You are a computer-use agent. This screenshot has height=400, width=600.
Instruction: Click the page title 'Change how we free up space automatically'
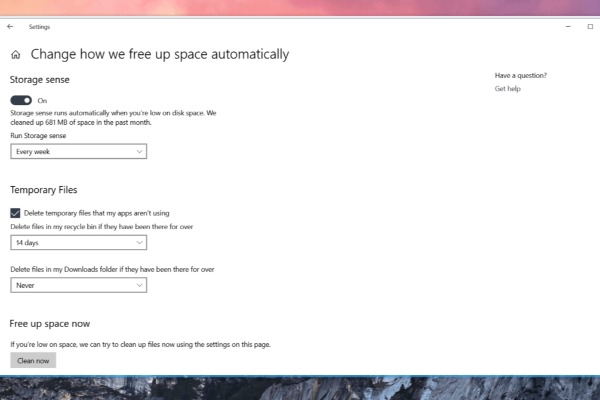pos(160,55)
